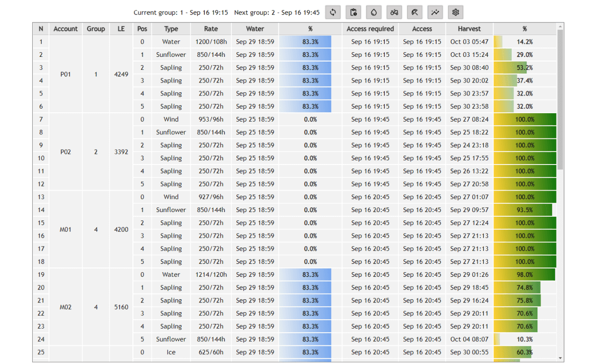Click the refresh icon in the toolbar
This screenshot has width=597, height=364.
click(333, 13)
